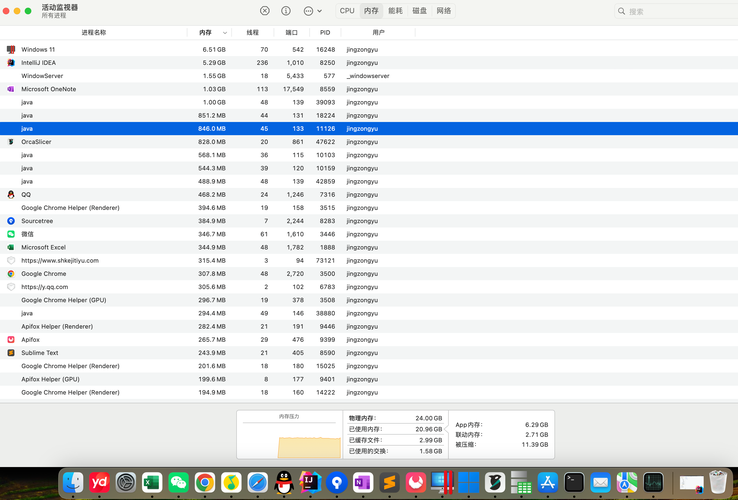Open the Trash in the Dock
Screen dimensions: 738x500
717,483
